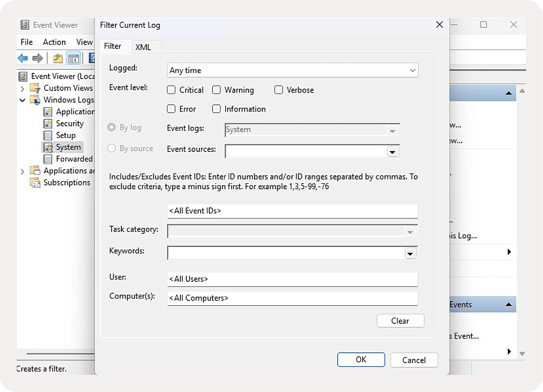The height and width of the screenshot is (392, 543).
Task: Click the show/hide console tree icon
Action: tap(73, 58)
